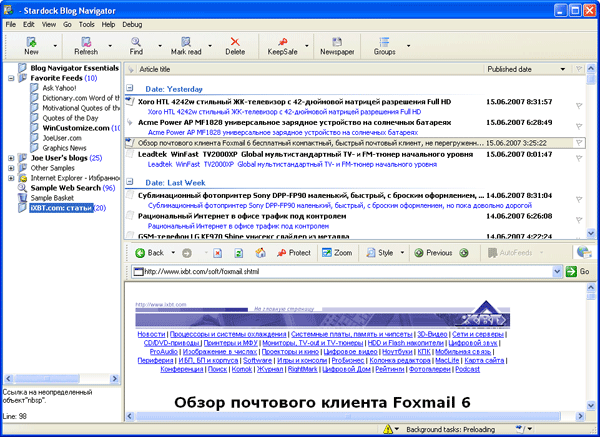The width and height of the screenshot is (600, 437).
Task: Click the browser Zoom icon
Action: pos(327,253)
